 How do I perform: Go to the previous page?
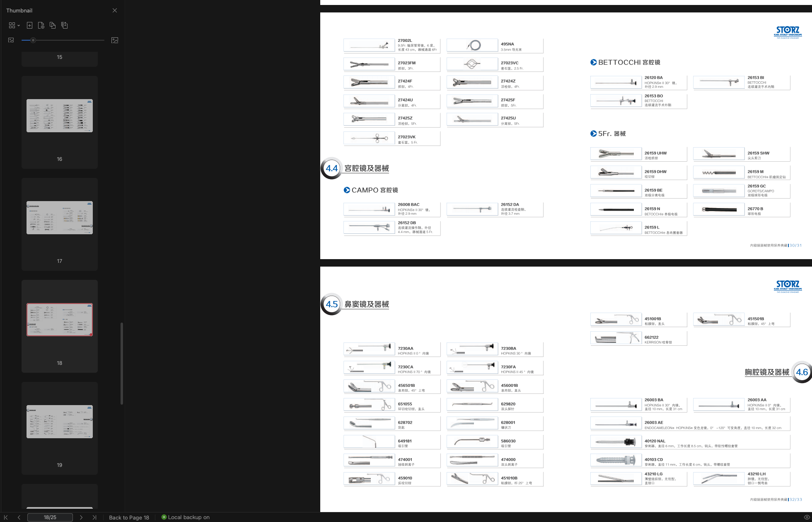19,517
